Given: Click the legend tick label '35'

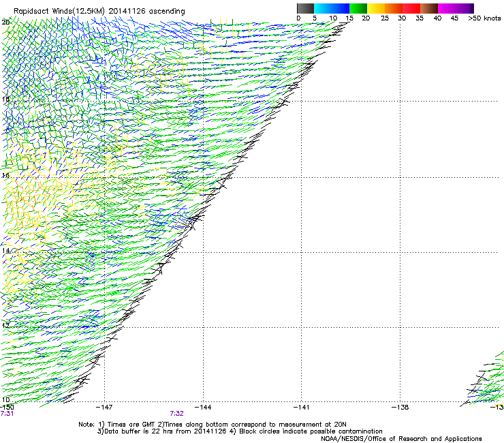Looking at the screenshot, I should point(420,18).
